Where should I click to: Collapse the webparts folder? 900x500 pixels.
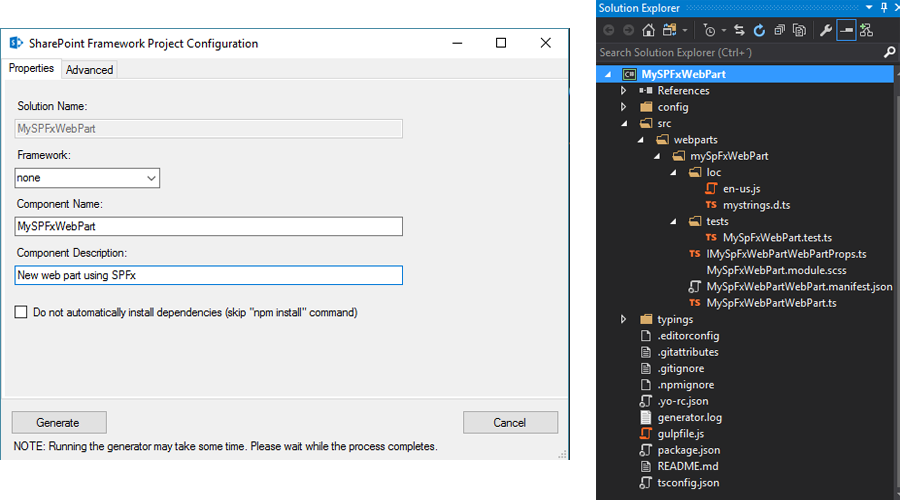click(641, 139)
